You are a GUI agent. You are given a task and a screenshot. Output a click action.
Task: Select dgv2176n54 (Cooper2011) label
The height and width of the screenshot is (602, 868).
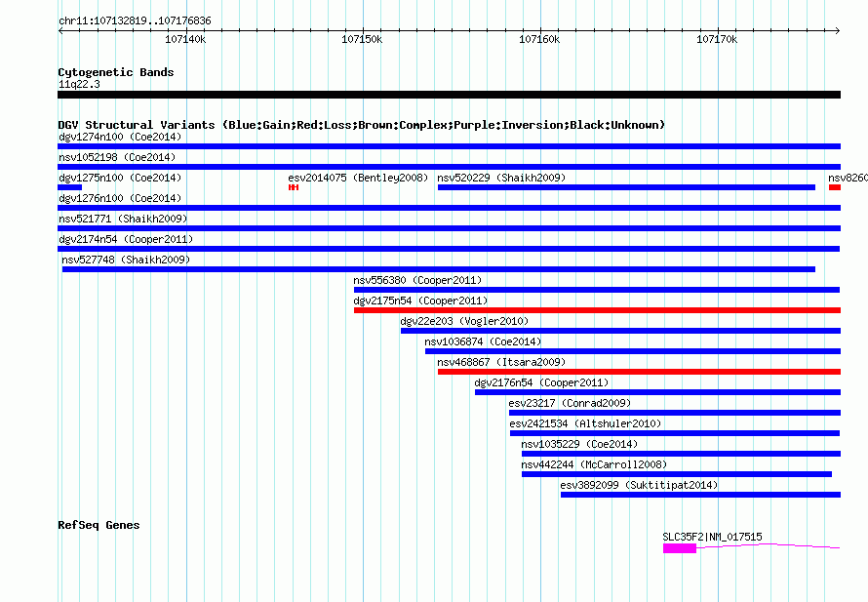pos(541,382)
